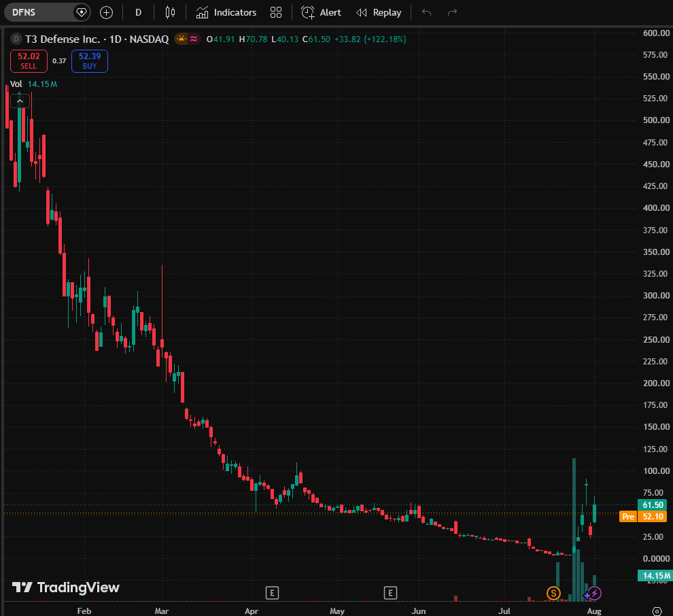Click the Feb date axis label
Image resolution: width=673 pixels, height=616 pixels.
(84, 611)
